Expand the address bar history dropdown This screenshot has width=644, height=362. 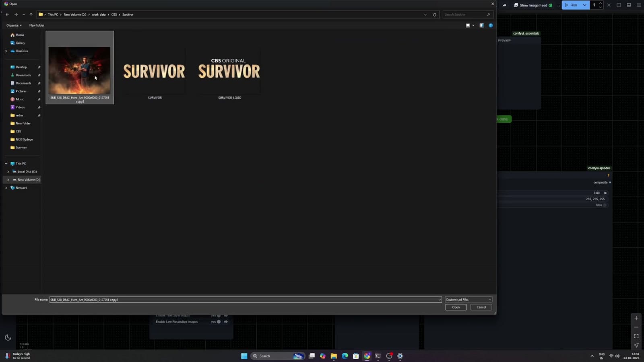coord(425,14)
